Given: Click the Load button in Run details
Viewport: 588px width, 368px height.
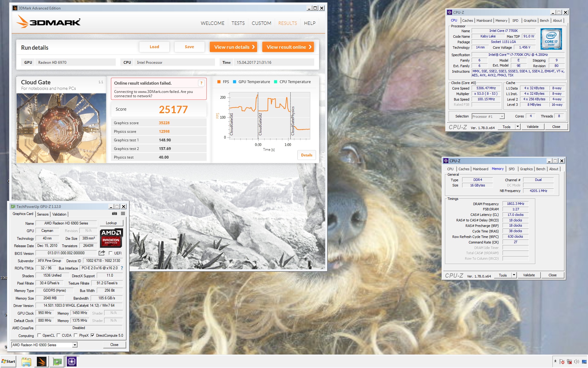Looking at the screenshot, I should pos(154,47).
